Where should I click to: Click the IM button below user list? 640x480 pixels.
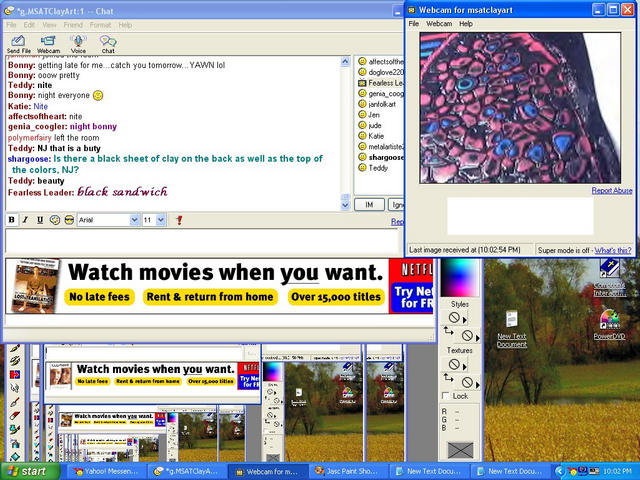point(369,205)
